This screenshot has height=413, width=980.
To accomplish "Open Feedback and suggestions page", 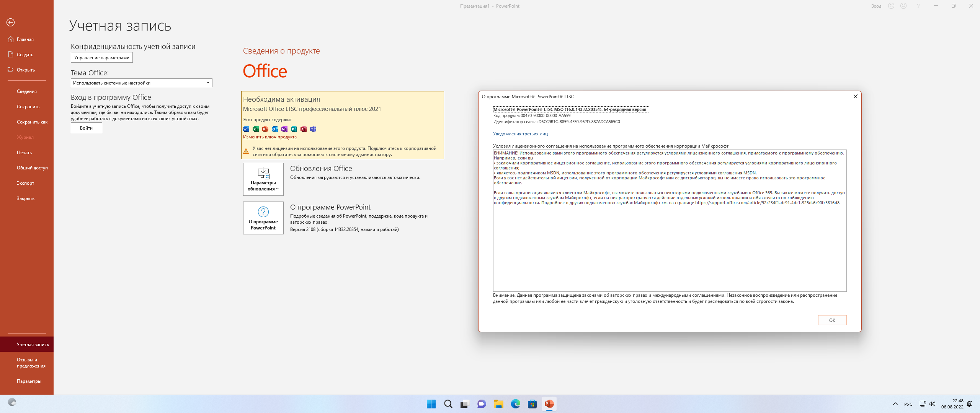I will coord(27,363).
